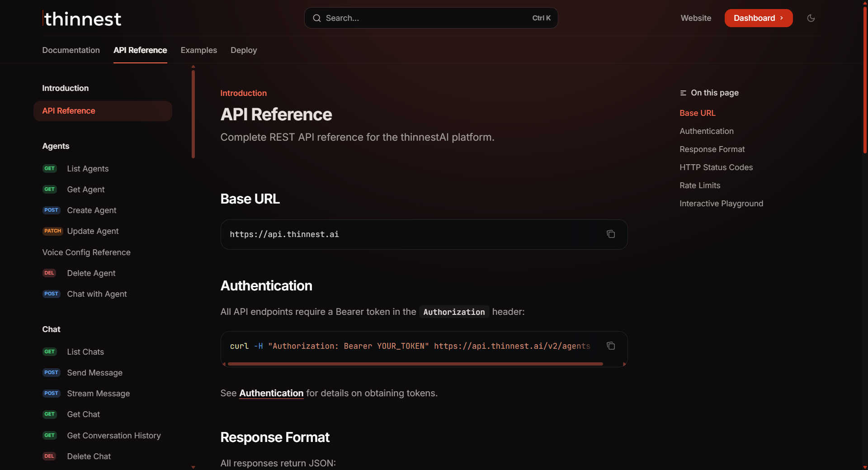868x470 pixels.
Task: Click the Chat sidebar section header
Action: tap(51, 329)
